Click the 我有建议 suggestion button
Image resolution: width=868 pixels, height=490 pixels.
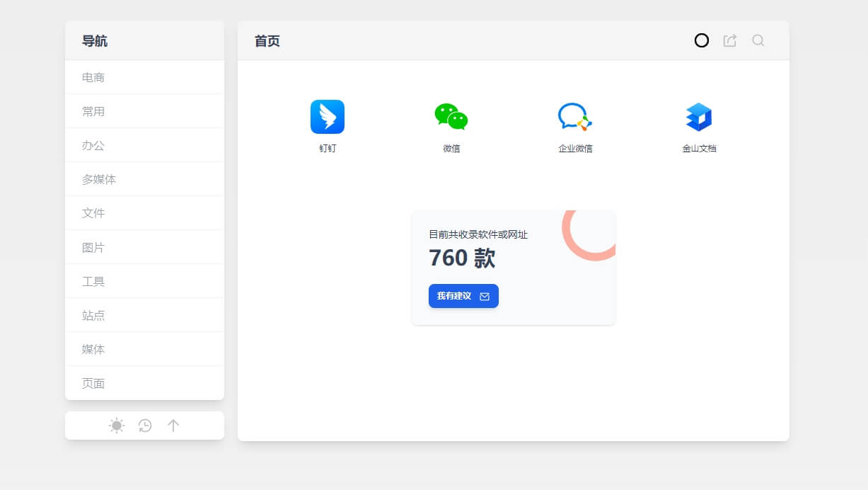[463, 296]
